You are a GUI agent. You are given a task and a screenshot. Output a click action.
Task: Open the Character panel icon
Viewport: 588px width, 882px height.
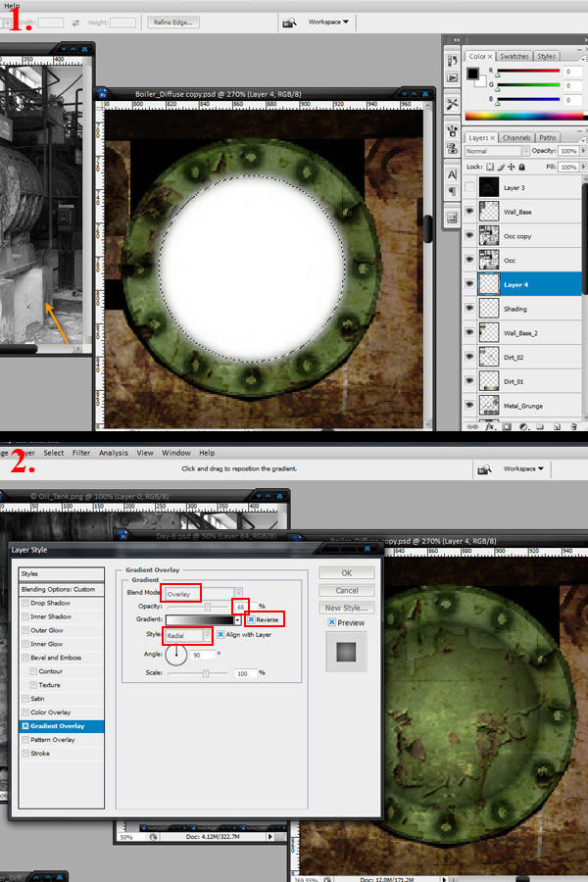pos(452,175)
